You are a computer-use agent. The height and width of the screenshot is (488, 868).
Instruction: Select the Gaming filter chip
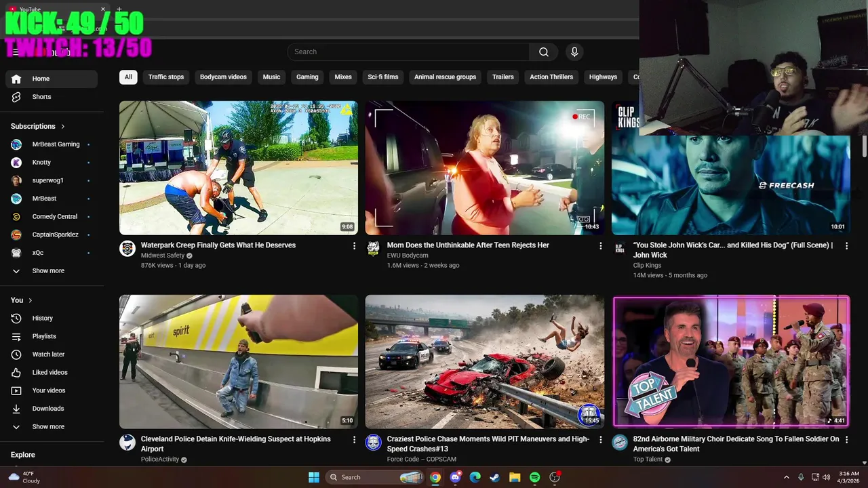307,77
